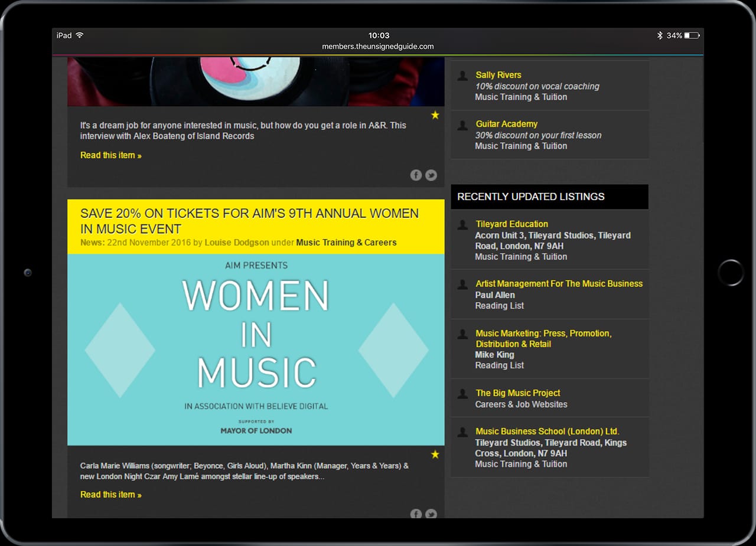The height and width of the screenshot is (546, 756).
Task: Open the Sally Rivers listing
Action: [x=498, y=75]
